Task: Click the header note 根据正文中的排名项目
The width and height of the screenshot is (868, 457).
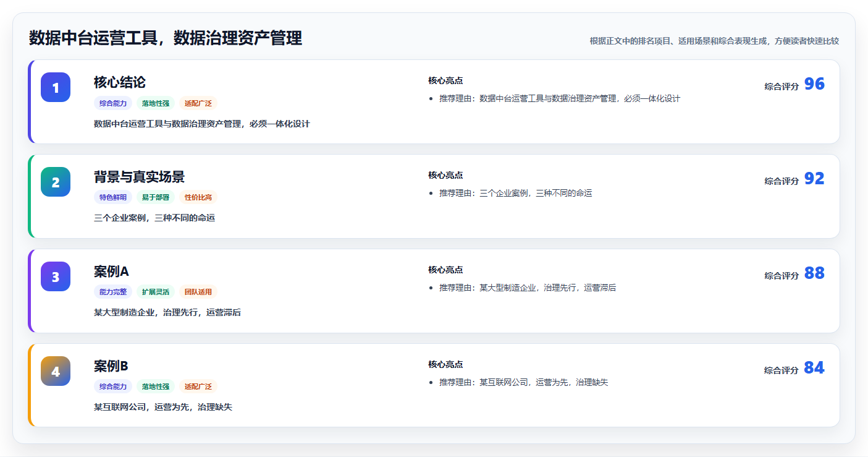Action: point(714,41)
